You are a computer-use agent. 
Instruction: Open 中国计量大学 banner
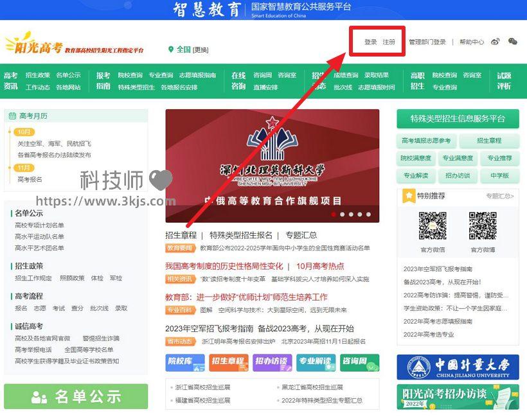point(458,367)
